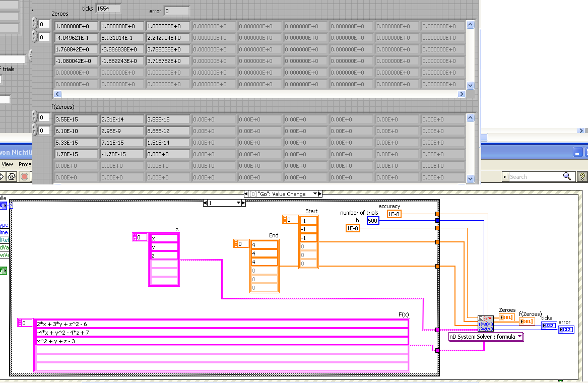The image size is (588, 383).
Task: Click variable y in x array
Action: (164, 247)
